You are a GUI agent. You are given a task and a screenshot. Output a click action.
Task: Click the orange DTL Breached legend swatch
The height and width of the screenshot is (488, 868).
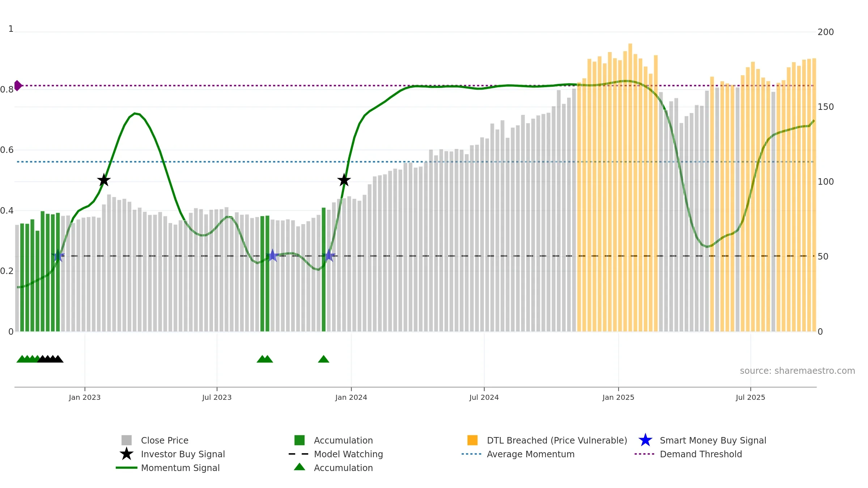[x=472, y=440]
